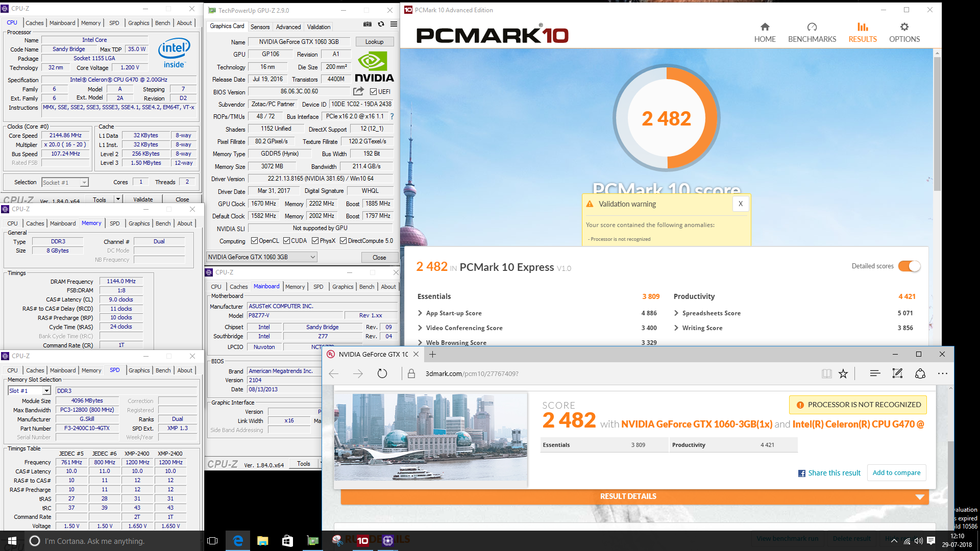
Task: Switch to Advanced tab in GPU-Z
Action: [x=288, y=27]
